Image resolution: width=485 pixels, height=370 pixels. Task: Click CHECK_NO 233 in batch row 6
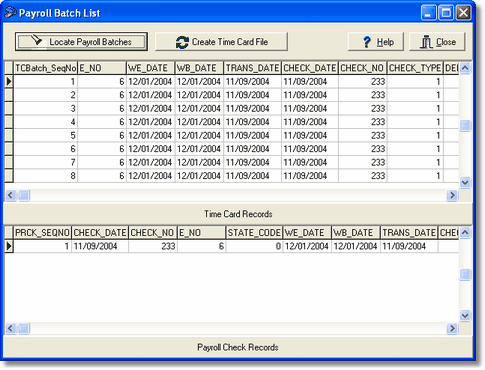(x=362, y=149)
